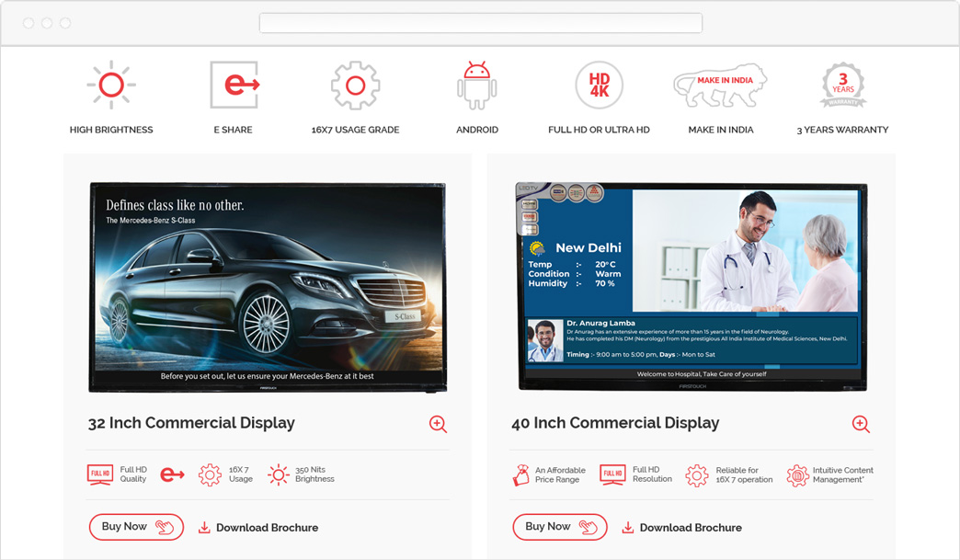Viewport: 960px width, 560px height.
Task: Open the 40 Inch Commercial Display title
Action: [615, 423]
